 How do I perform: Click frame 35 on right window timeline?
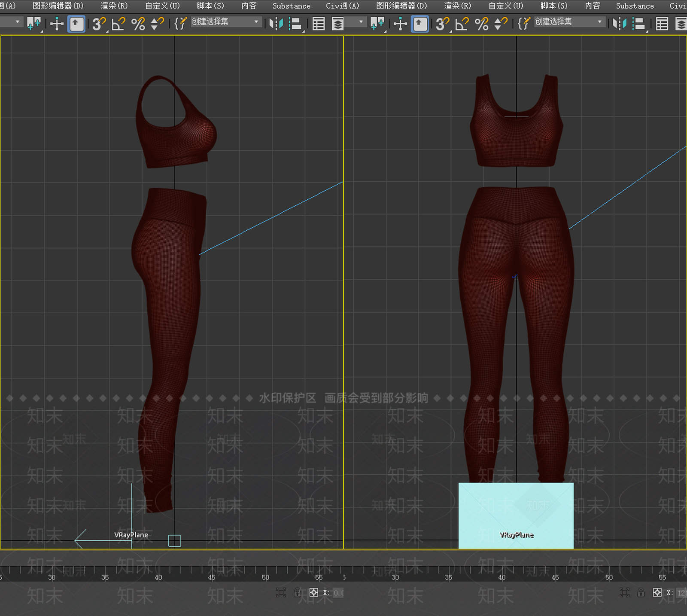(x=449, y=577)
